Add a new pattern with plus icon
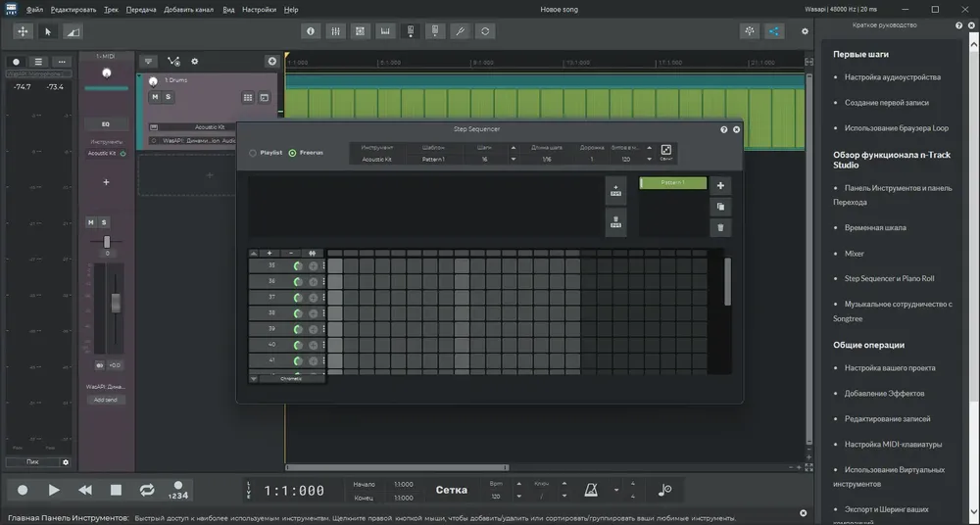The height and width of the screenshot is (525, 980). point(720,186)
